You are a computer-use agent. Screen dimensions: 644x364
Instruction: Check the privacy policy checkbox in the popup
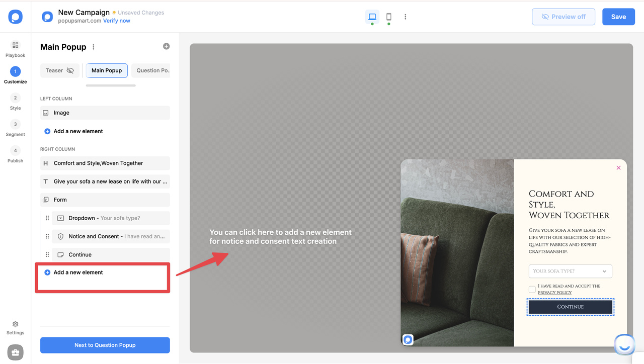point(532,289)
